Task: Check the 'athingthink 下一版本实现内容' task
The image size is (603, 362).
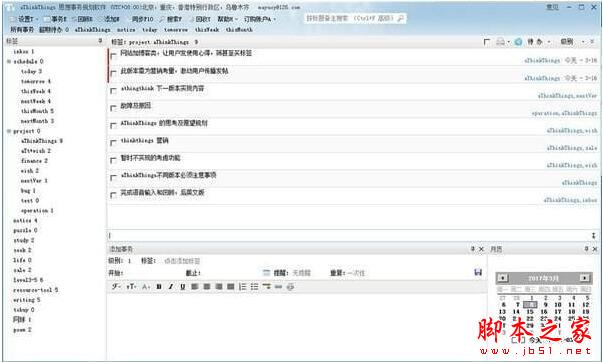Action: (x=113, y=91)
